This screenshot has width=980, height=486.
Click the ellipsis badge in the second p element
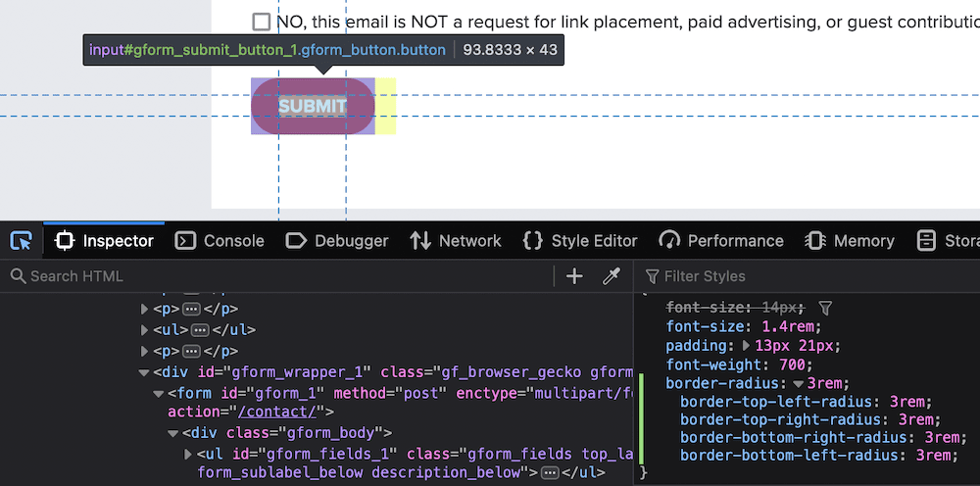pos(191,351)
